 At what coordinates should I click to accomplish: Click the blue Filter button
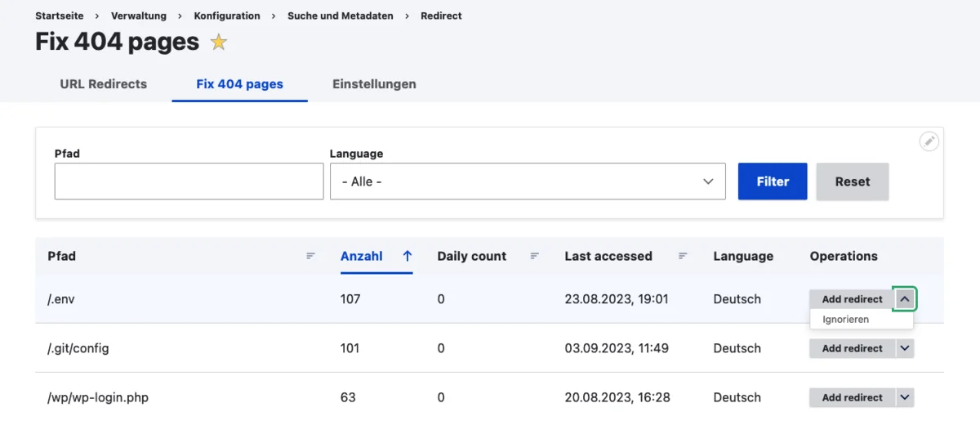(x=773, y=181)
